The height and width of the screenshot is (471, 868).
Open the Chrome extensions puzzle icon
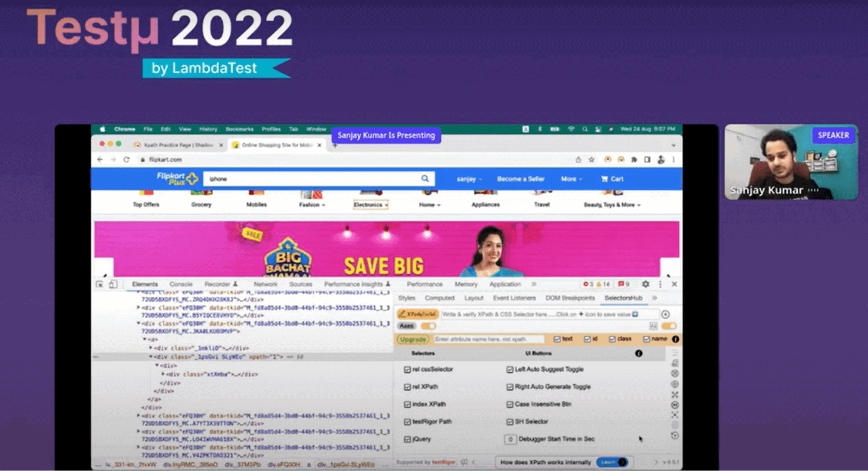pos(634,160)
